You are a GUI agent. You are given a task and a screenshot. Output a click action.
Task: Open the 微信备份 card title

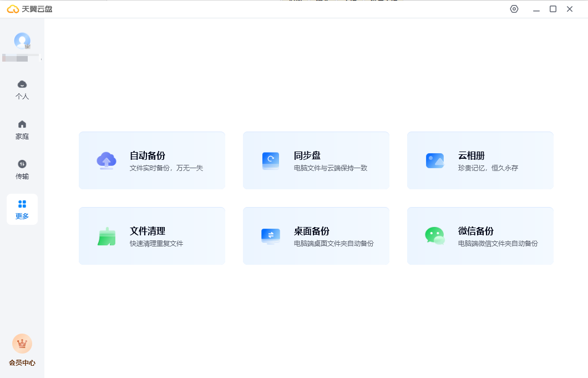(475, 231)
